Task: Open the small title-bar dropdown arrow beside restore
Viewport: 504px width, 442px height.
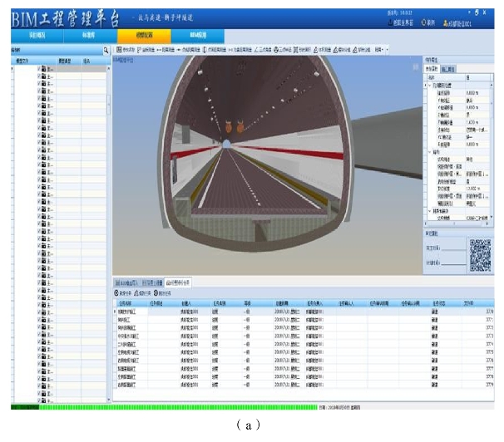Action: point(469,12)
